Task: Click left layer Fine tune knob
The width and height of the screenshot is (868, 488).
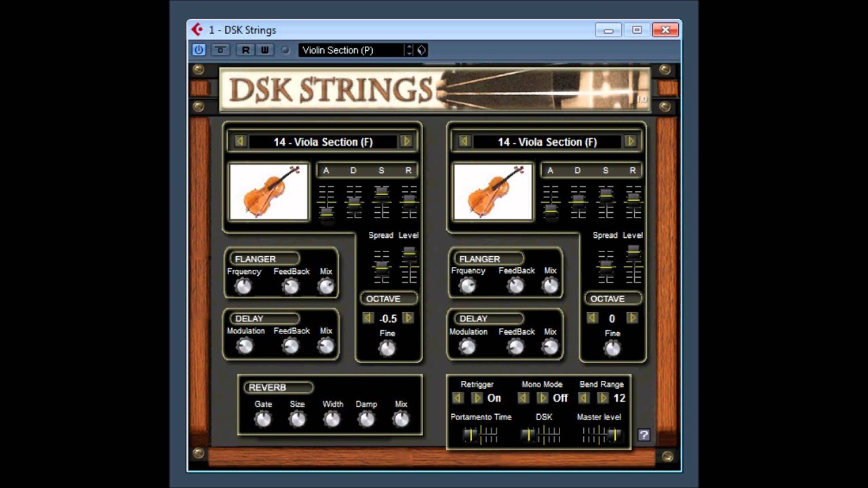Action: tap(387, 348)
